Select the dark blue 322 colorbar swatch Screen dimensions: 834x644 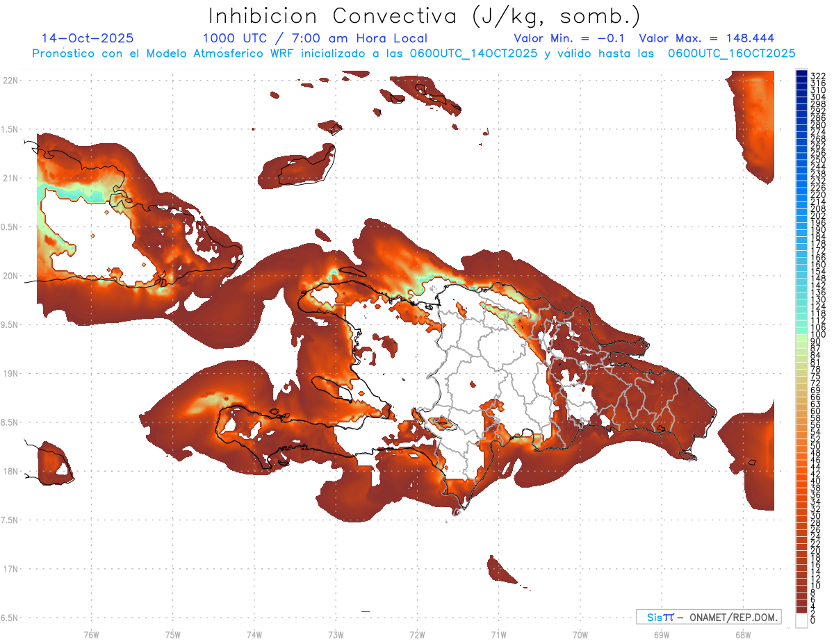point(801,74)
